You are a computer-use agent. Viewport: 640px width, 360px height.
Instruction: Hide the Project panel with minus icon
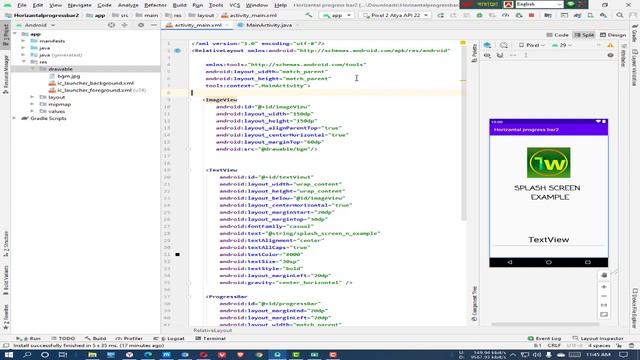153,25
